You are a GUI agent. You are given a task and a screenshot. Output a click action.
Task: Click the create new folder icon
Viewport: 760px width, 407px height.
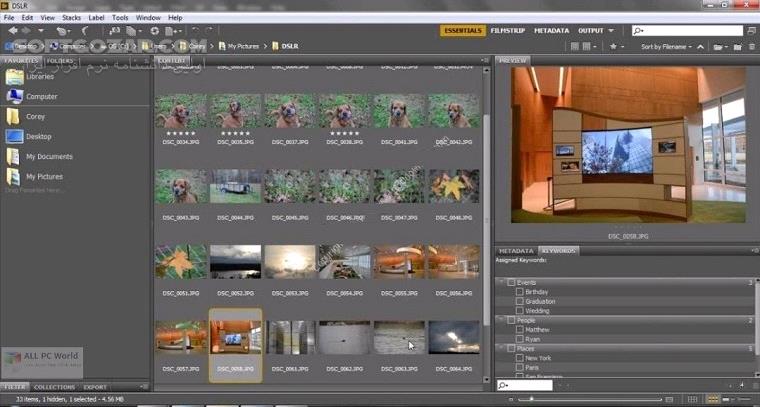point(737,47)
